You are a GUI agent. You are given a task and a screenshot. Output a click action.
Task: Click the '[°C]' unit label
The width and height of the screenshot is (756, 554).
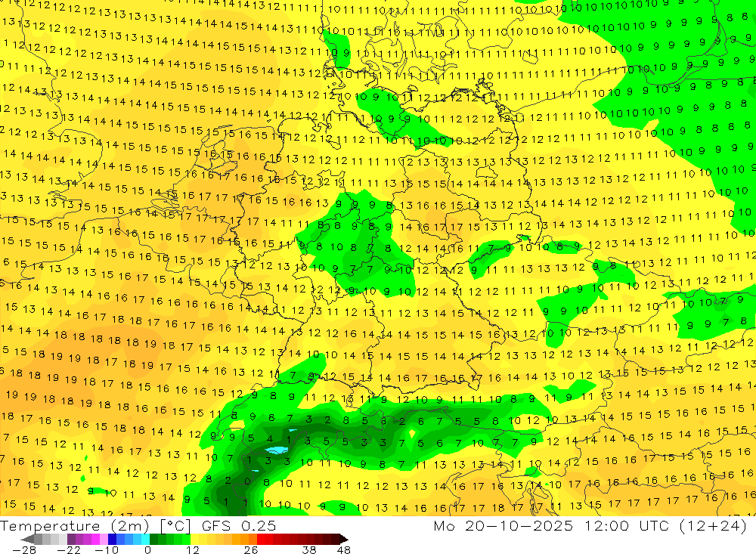(x=175, y=525)
